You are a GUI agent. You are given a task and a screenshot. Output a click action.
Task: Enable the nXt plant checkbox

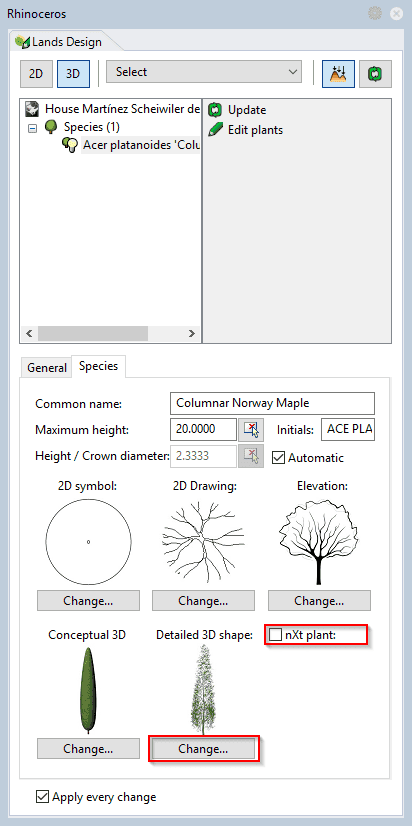point(275,635)
